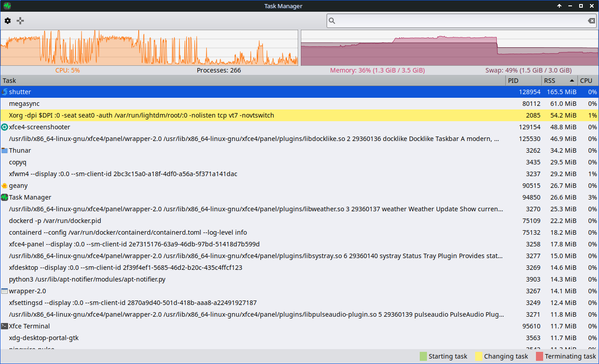Select the libsystray.so plugin row

click(x=299, y=256)
